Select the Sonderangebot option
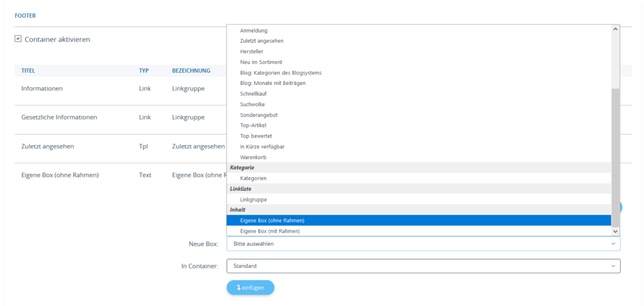 [258, 115]
